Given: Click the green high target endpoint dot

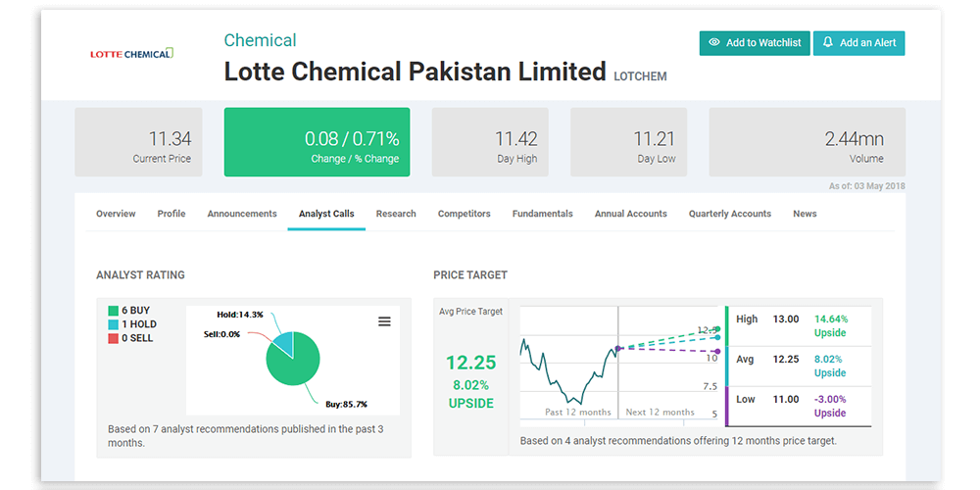Looking at the screenshot, I should tap(717, 328).
